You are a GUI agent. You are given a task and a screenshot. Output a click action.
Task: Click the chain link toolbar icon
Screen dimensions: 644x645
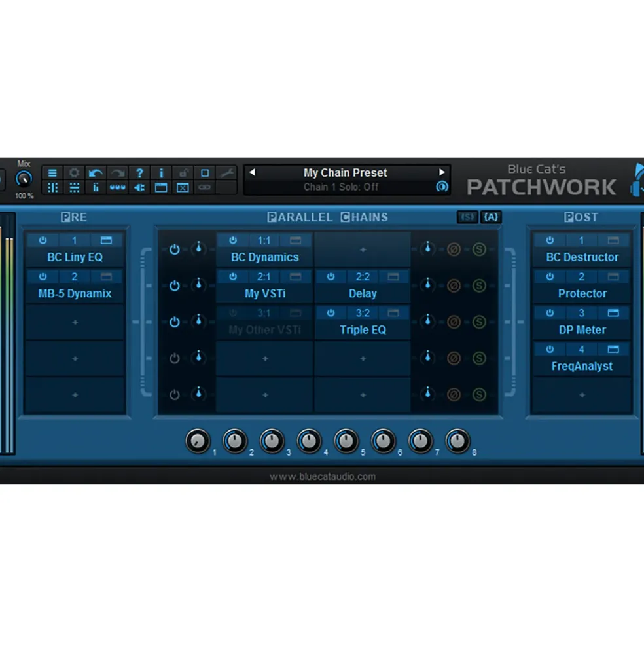(x=205, y=187)
